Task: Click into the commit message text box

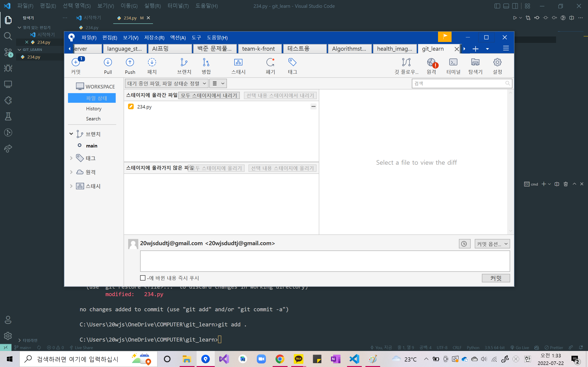Action: pyautogui.click(x=325, y=261)
